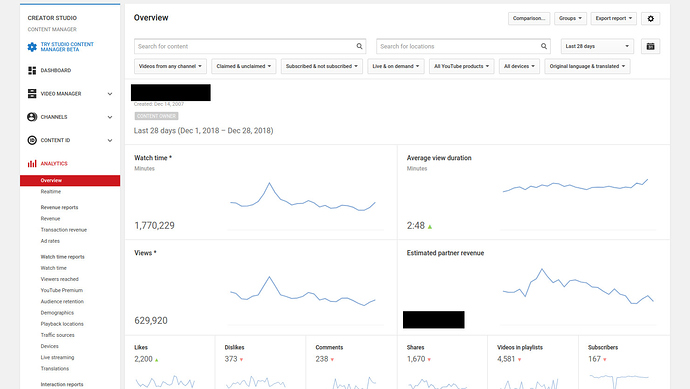Click the Channels sidebar icon

tap(32, 117)
